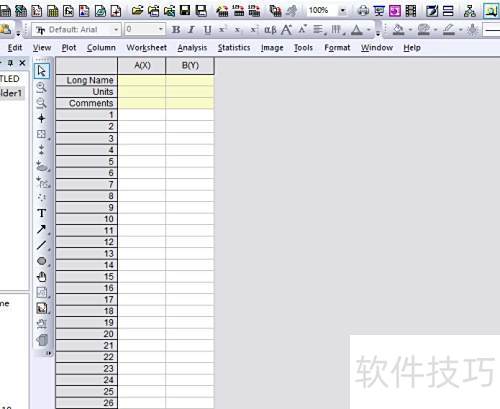Click the Print icon in toolbar
This screenshot has height=409, width=500.
point(363,11)
